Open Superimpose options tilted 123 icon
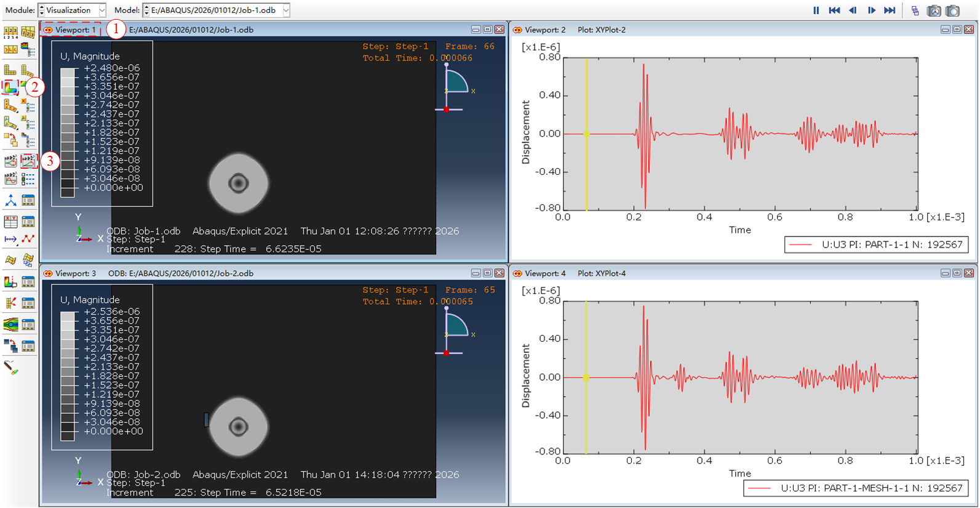The image size is (980, 508). pos(28,32)
